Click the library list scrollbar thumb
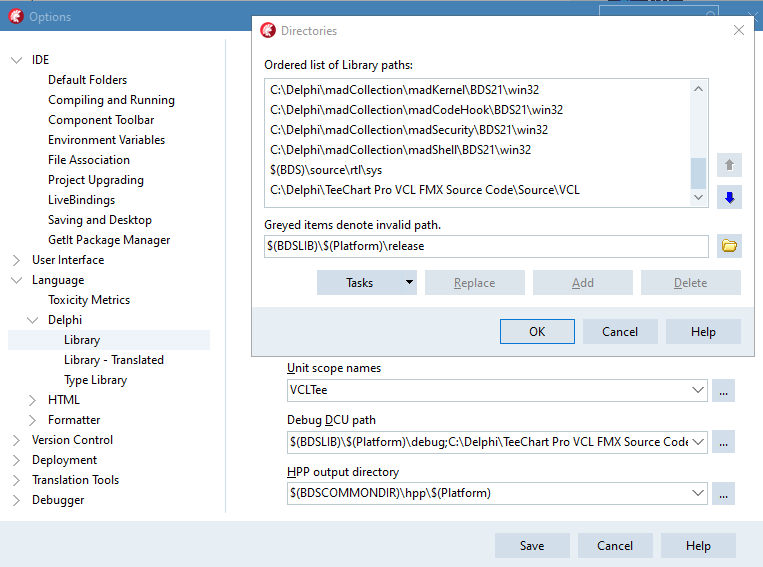 (698, 173)
